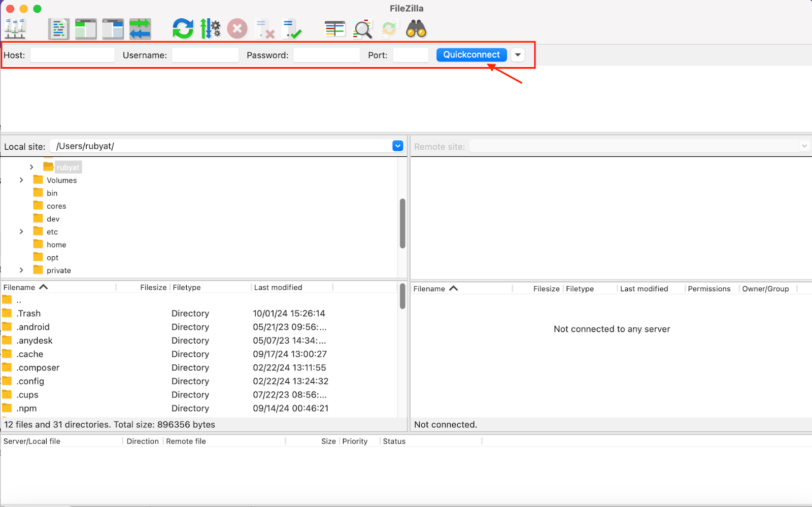Viewport: 812px width, 507px height.
Task: Sort local files by Filetype column
Action: pyautogui.click(x=210, y=287)
